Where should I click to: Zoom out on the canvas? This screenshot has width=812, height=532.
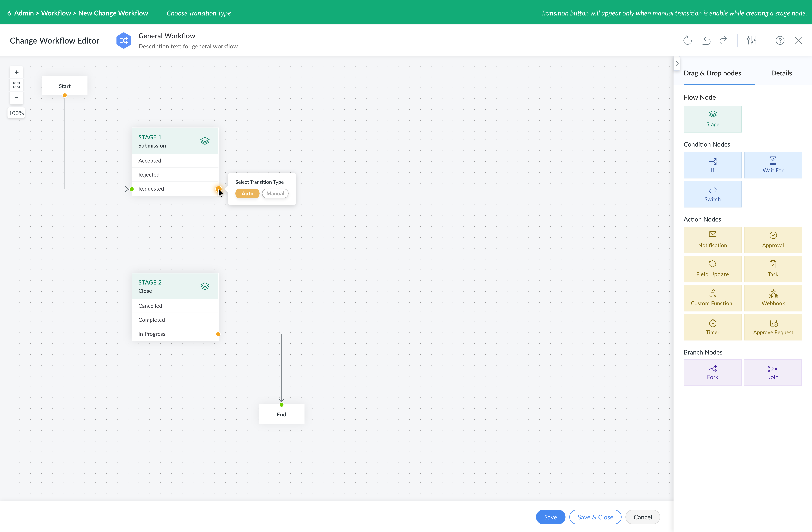(16, 98)
